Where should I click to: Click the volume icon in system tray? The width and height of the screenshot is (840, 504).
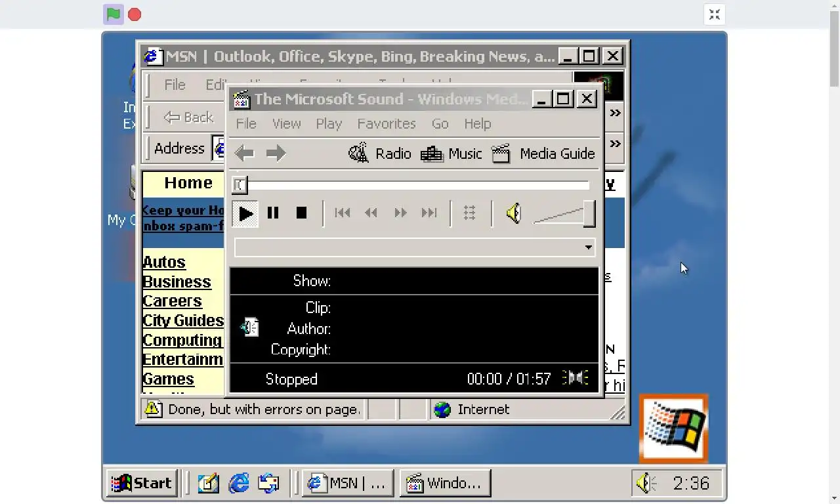(x=646, y=484)
